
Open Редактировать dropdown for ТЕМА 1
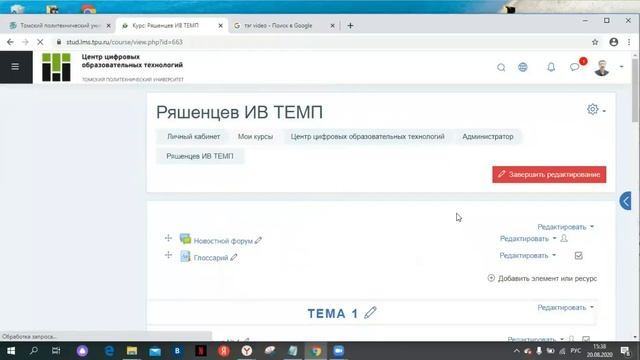[x=566, y=307]
